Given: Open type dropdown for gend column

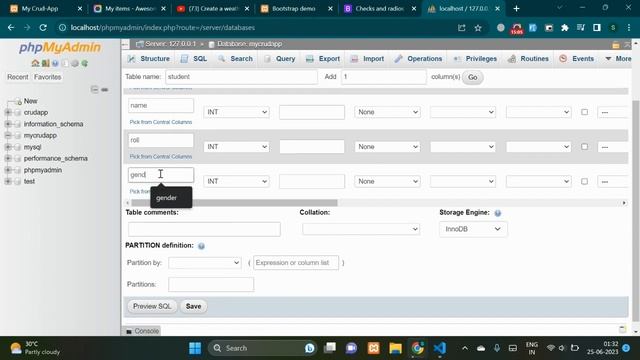Looking at the screenshot, I should coord(236,181).
